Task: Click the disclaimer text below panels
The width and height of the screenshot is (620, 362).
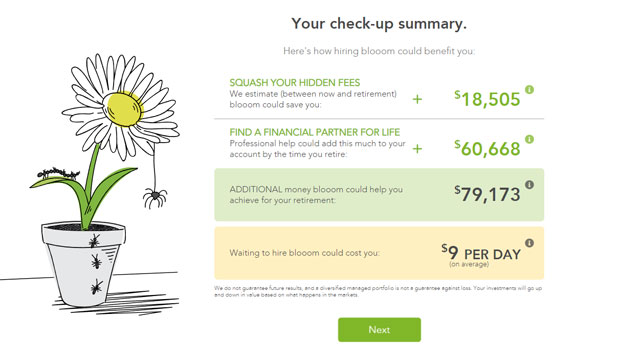Action: tap(378, 291)
